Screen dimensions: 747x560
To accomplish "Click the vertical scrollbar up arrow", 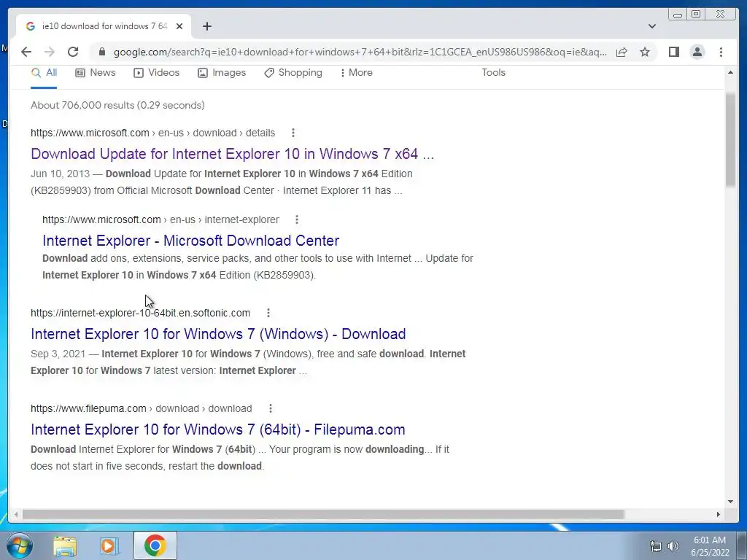I will 730,72.
